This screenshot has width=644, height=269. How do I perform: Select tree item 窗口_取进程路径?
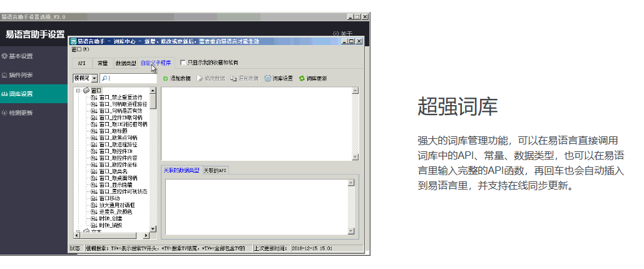(118, 145)
